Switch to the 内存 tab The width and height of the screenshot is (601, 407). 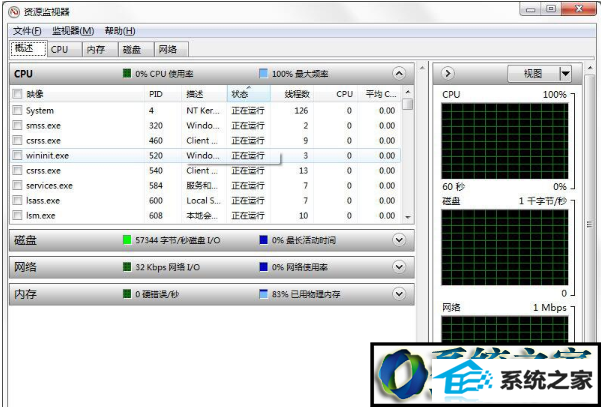[x=100, y=49]
